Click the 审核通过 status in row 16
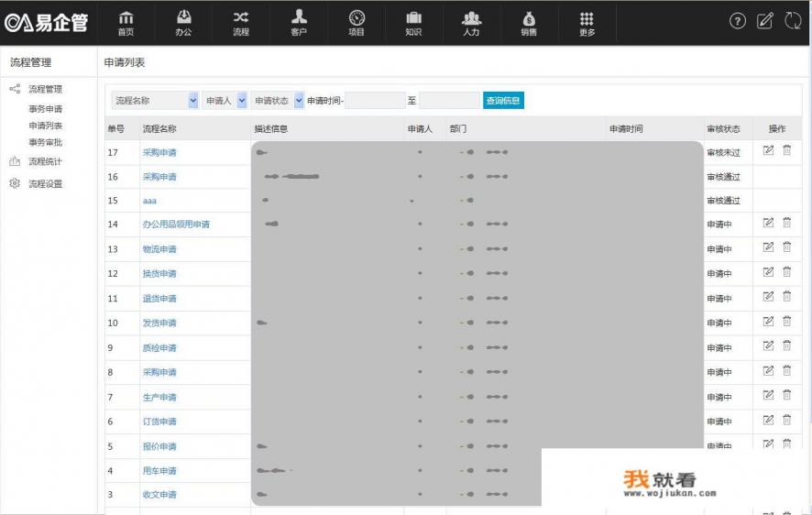The image size is (812, 515). coord(723,177)
